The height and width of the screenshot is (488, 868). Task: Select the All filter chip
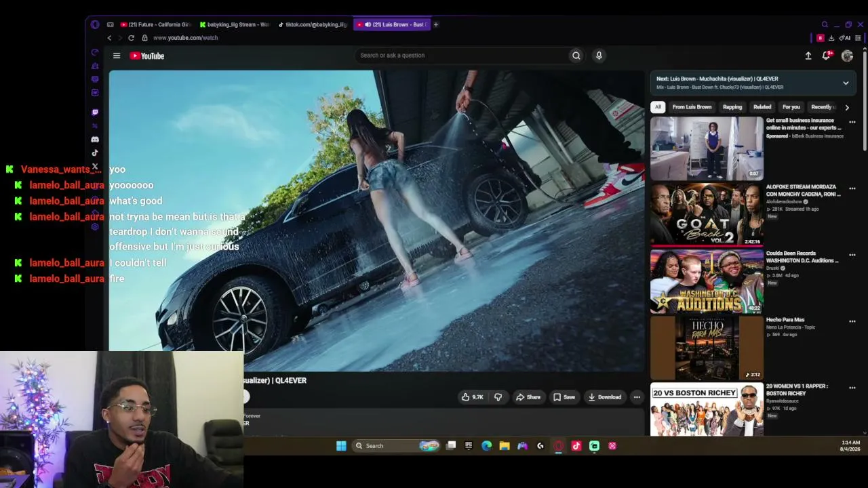click(x=658, y=107)
